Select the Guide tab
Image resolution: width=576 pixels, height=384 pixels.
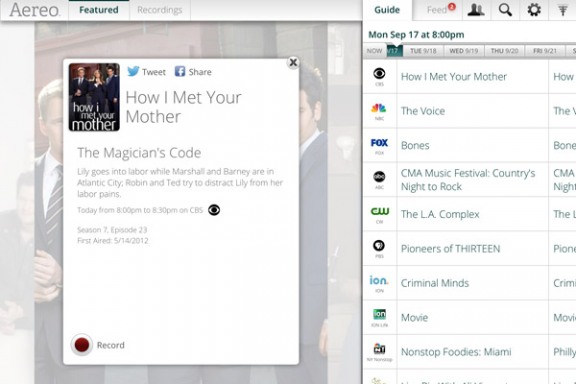[387, 10]
